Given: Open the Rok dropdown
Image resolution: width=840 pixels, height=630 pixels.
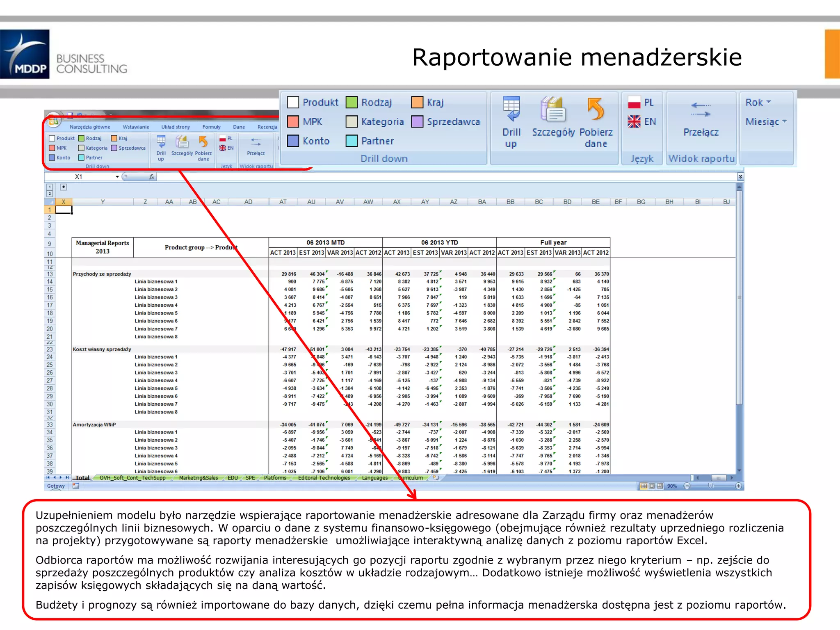Looking at the screenshot, I should pyautogui.click(x=758, y=102).
